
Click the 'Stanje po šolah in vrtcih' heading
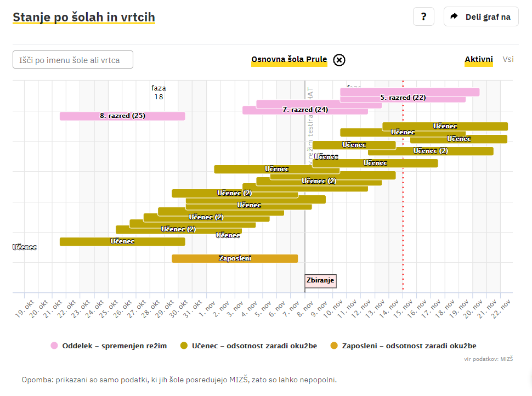[84, 17]
